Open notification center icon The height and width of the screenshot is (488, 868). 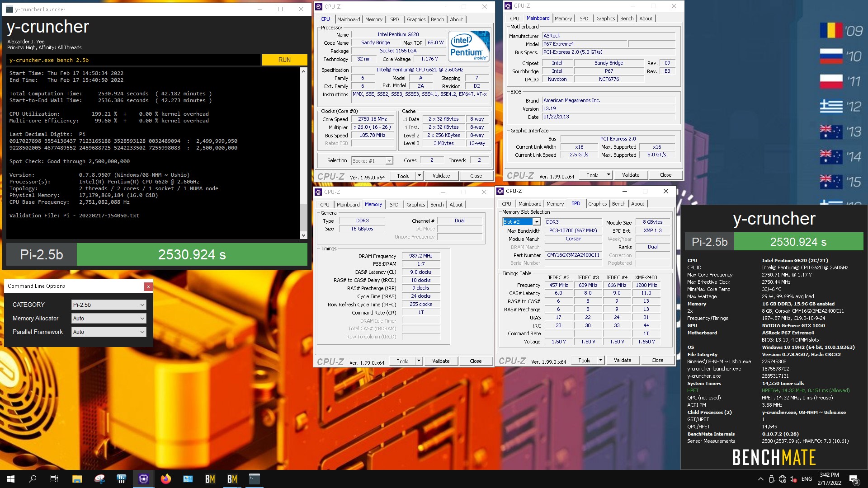854,479
